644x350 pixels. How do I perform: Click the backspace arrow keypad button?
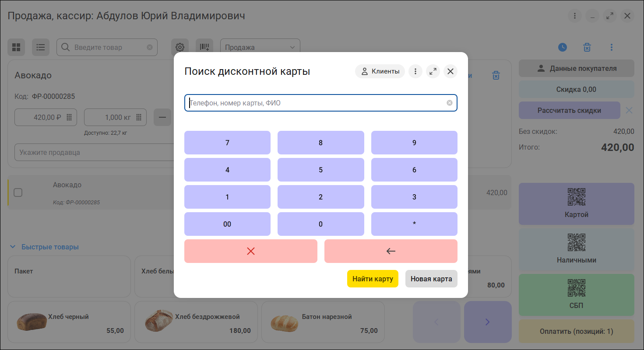[x=391, y=251]
